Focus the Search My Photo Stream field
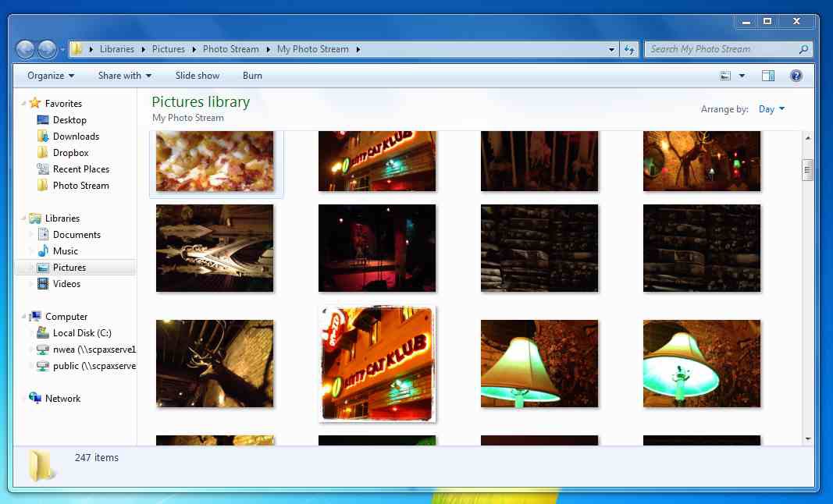Viewport: 833px width, 504px height. 729,49
